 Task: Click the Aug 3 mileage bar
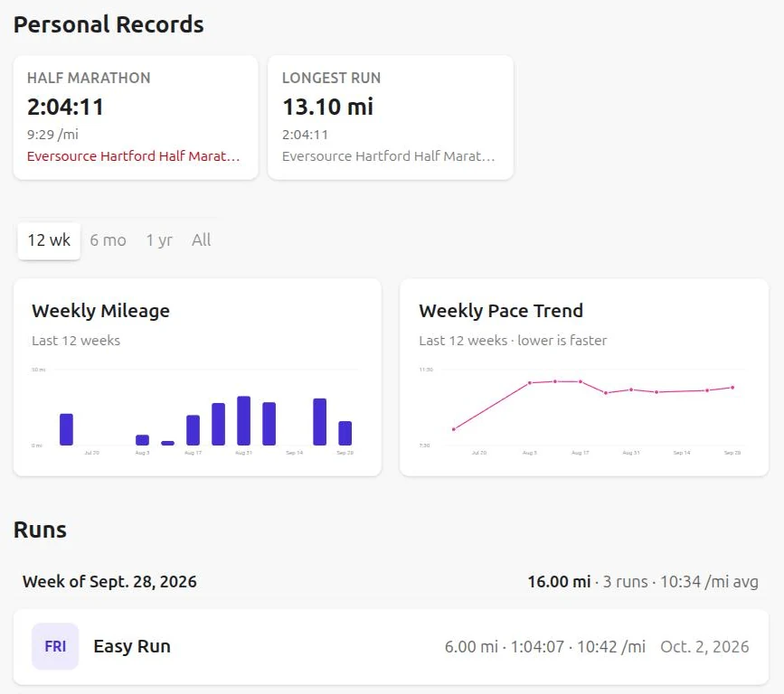[x=143, y=440]
